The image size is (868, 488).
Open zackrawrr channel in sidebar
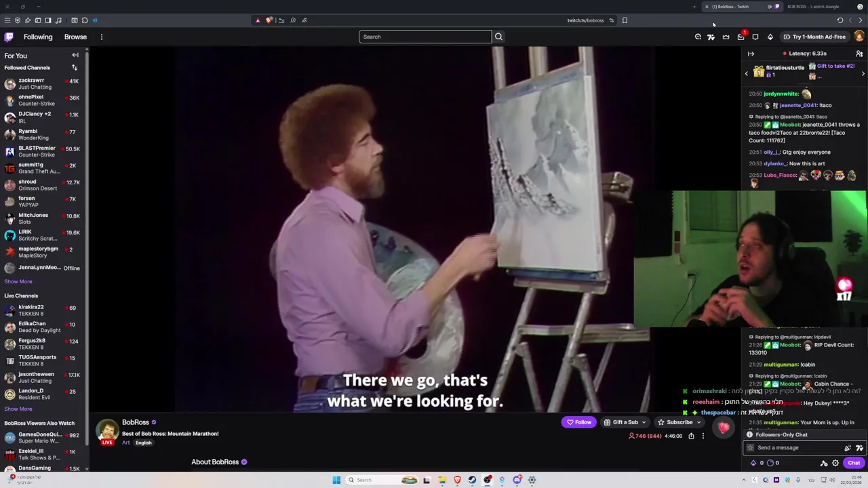[x=42, y=83]
